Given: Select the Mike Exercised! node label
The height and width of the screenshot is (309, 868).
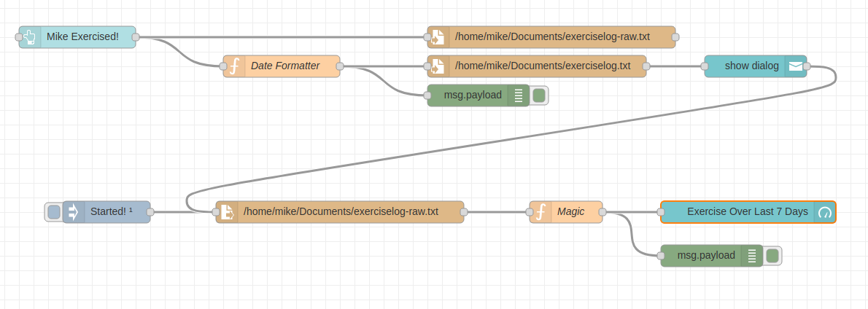Looking at the screenshot, I should (82, 37).
